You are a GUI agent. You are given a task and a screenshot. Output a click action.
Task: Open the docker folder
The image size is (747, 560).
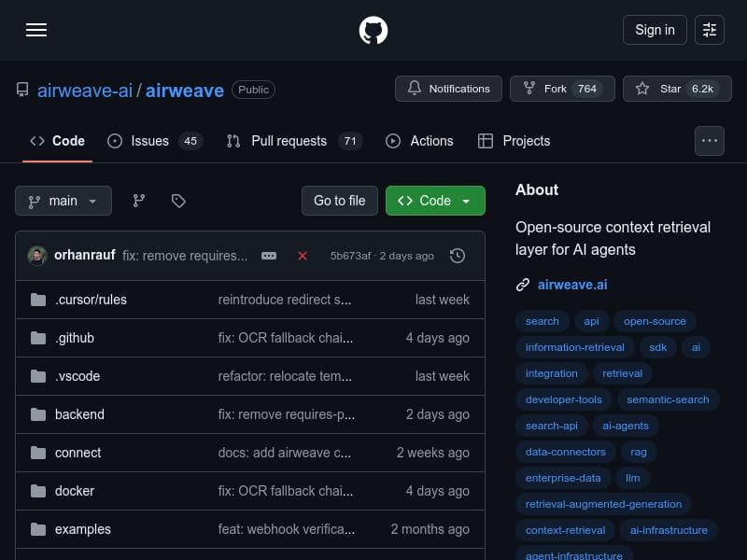75,491
